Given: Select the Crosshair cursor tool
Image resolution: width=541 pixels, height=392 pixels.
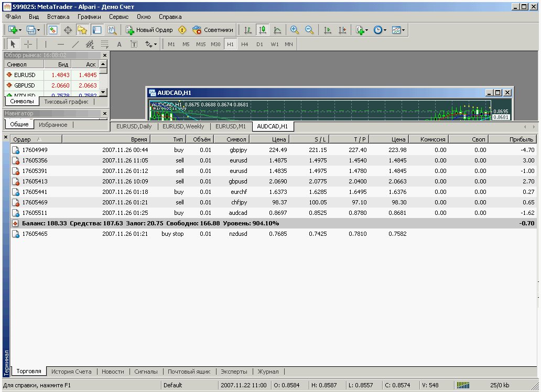Looking at the screenshot, I should pyautogui.click(x=28, y=44).
